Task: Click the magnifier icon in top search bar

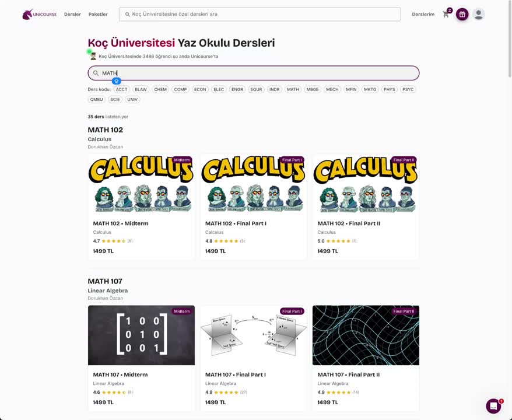Action: tap(127, 15)
